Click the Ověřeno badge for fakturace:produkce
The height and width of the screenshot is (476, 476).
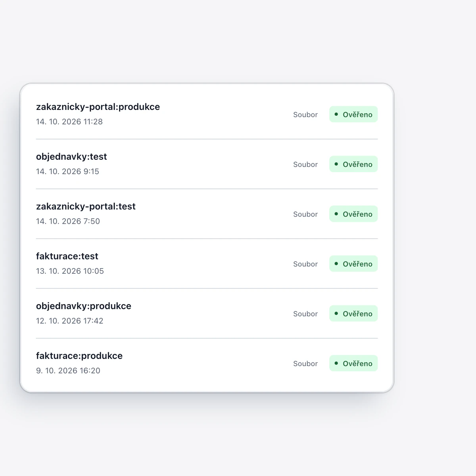coord(353,363)
